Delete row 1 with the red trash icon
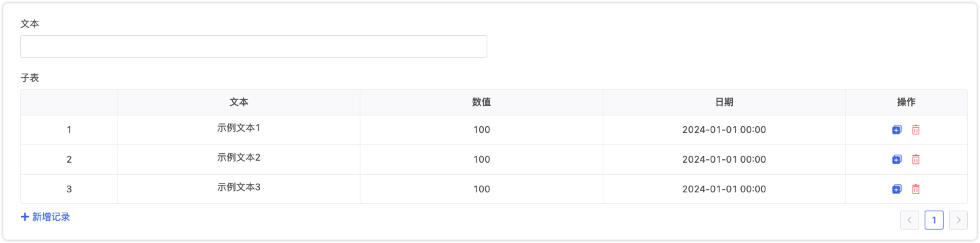Screen dimensions: 980x243 [916, 130]
